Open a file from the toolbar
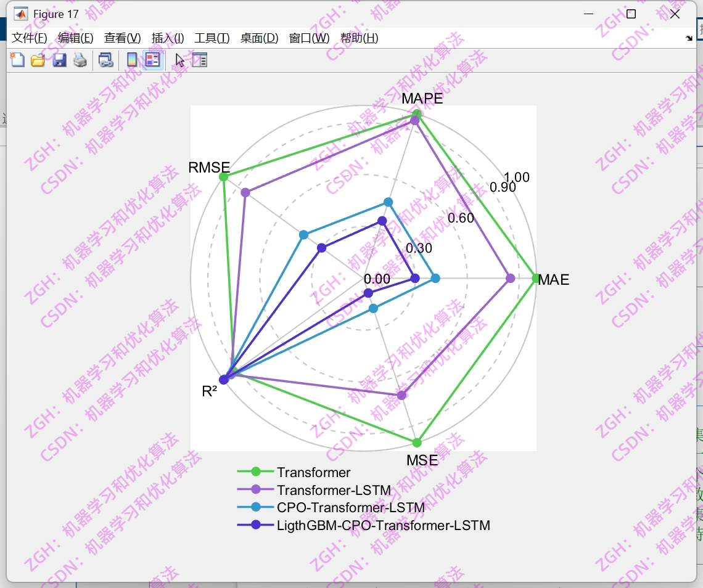703x588 pixels. click(x=38, y=60)
